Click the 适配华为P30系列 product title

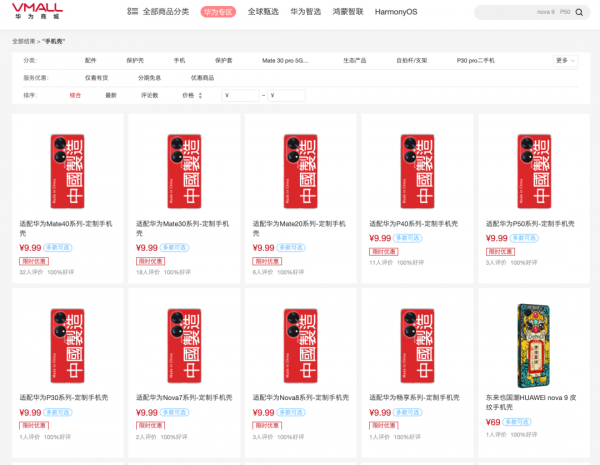click(x=64, y=398)
